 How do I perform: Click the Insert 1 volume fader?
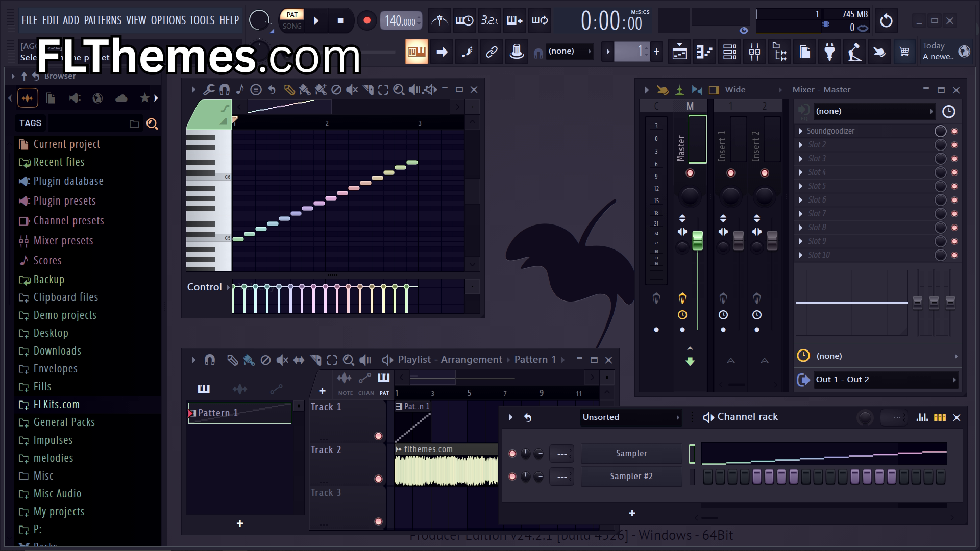(x=739, y=241)
